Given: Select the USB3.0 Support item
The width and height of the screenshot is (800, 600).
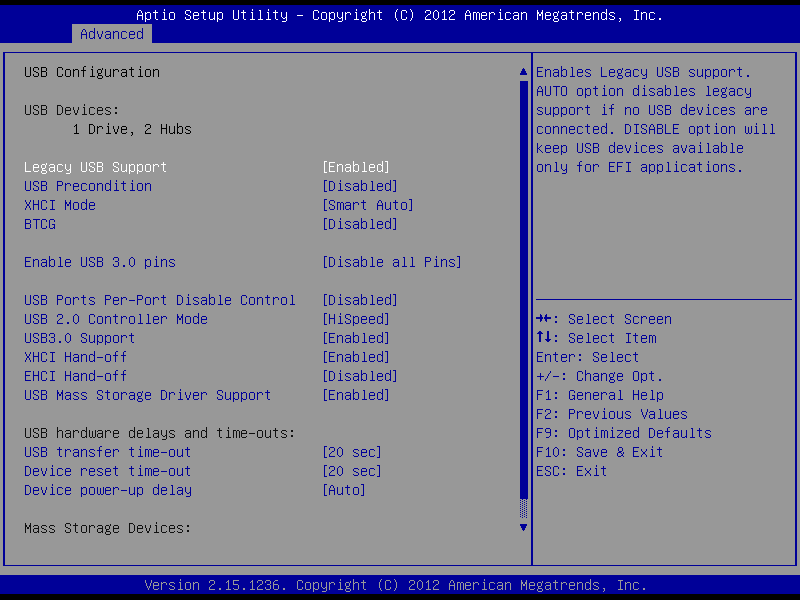Looking at the screenshot, I should [x=80, y=338].
